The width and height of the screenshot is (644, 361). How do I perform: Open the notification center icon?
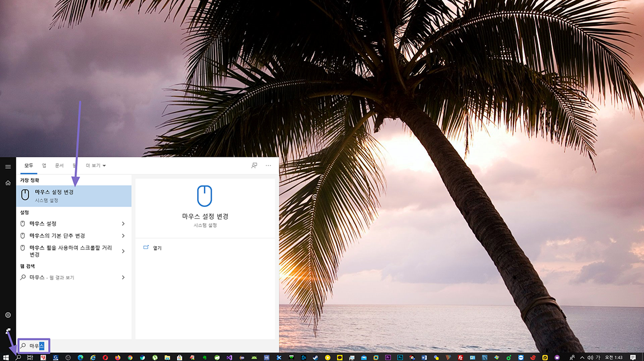tap(633, 357)
